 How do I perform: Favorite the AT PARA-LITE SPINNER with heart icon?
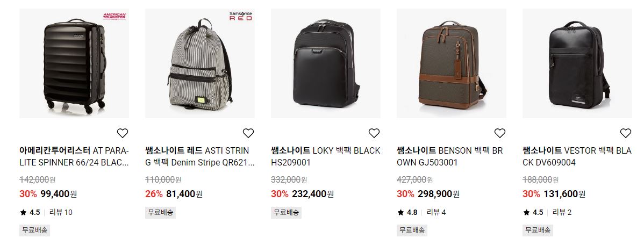click(123, 133)
